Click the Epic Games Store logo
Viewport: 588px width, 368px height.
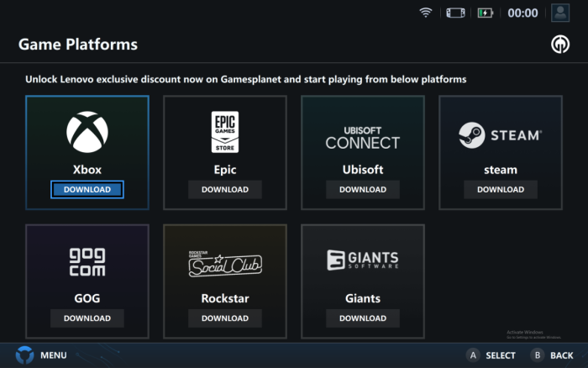point(225,132)
